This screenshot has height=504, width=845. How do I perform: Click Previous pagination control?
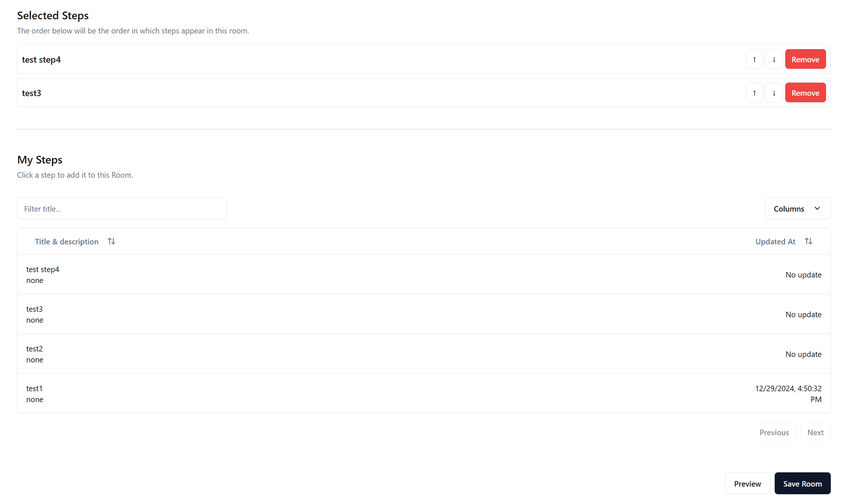[774, 432]
